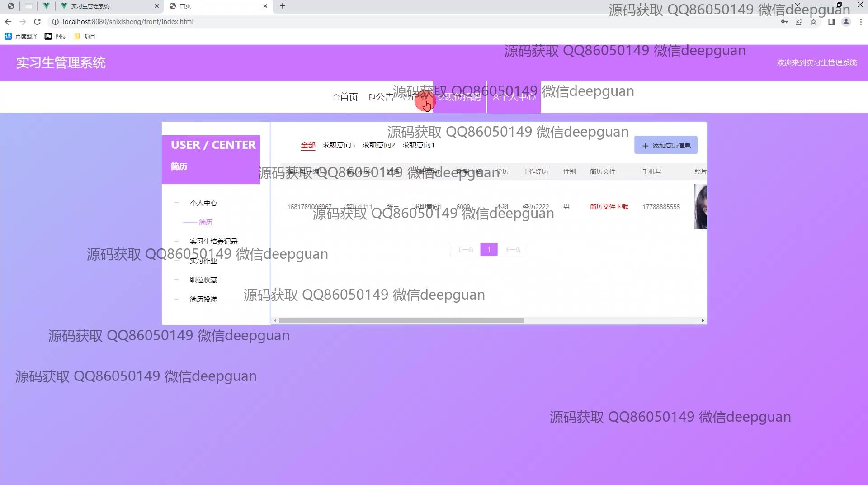Image resolution: width=868 pixels, height=485 pixels.
Task: Click the browser reload icon
Action: point(38,22)
